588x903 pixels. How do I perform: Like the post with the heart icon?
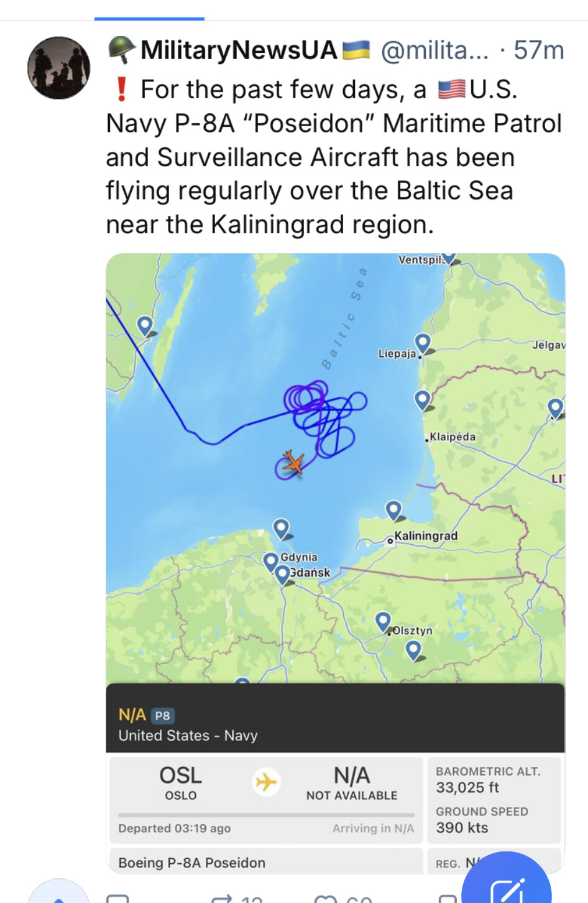pos(325,898)
